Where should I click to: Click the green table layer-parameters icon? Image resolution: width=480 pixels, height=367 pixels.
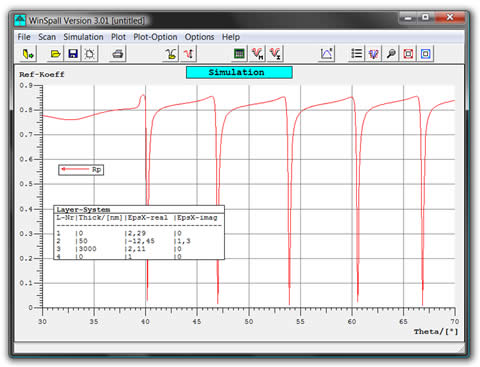[x=239, y=54]
